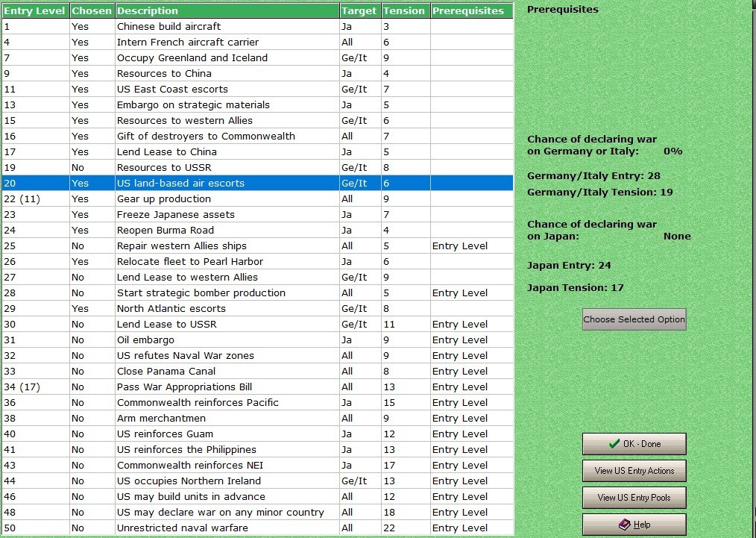Click entry level cell 34 (17)

[x=35, y=387]
